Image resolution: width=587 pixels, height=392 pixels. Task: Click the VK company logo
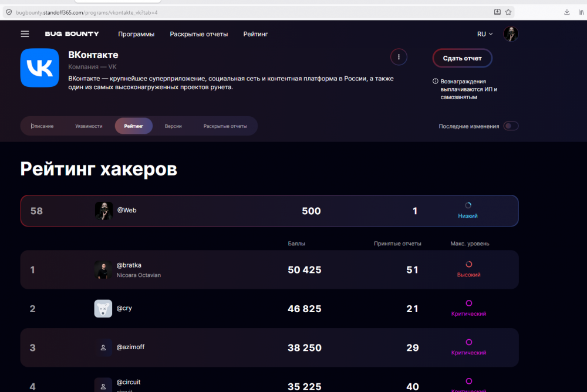coord(40,67)
